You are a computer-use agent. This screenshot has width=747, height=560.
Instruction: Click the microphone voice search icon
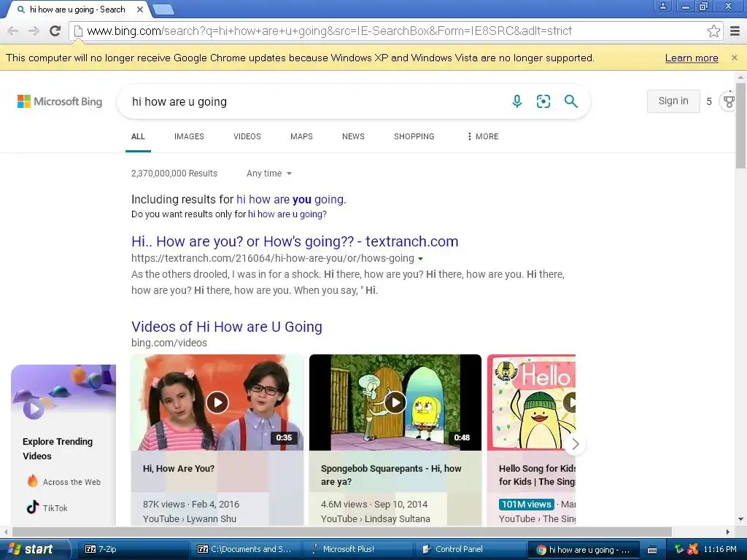517,101
